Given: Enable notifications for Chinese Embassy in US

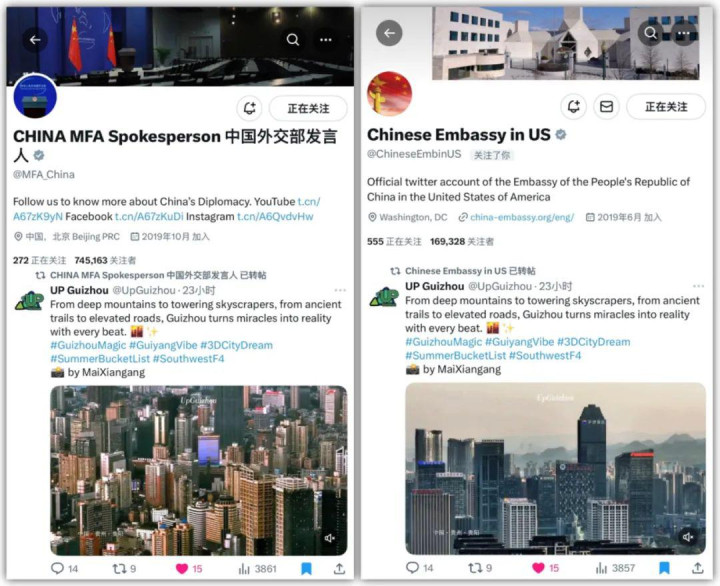Looking at the screenshot, I should (574, 107).
